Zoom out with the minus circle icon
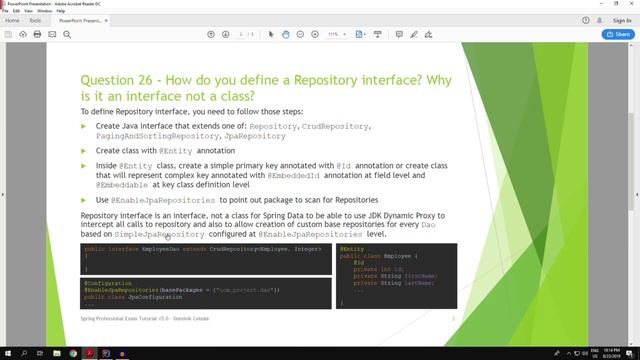 click(300, 35)
